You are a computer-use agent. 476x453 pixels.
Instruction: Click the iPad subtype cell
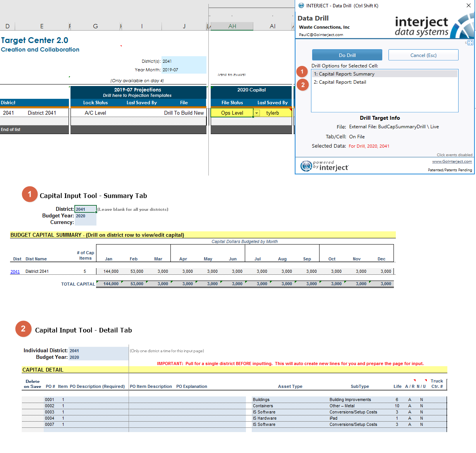(x=333, y=418)
